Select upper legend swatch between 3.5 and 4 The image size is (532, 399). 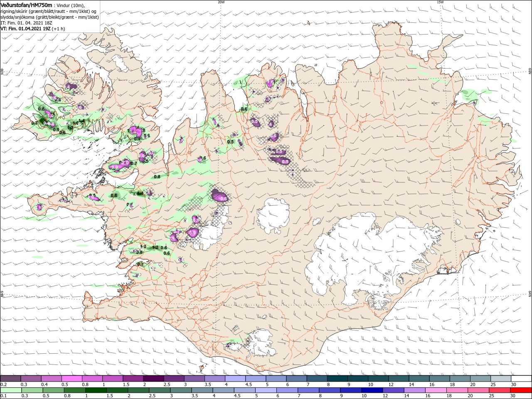click(x=214, y=378)
